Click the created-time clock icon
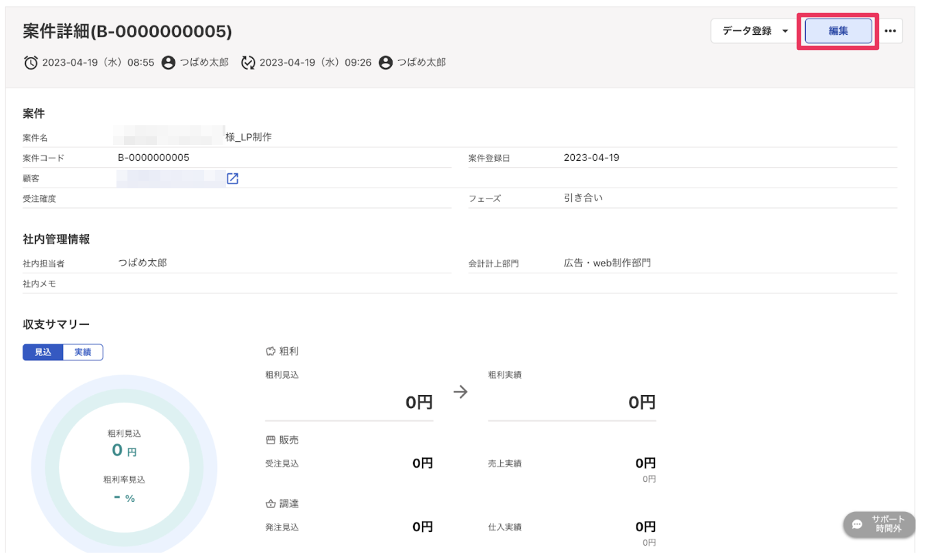This screenshot has height=560, width=929. (x=31, y=63)
